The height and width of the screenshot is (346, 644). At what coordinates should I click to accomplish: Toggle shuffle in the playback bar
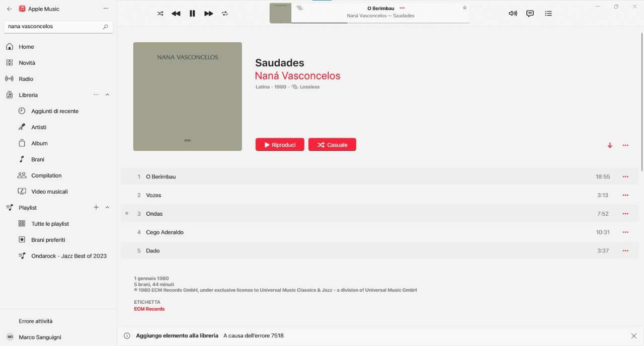(160, 14)
